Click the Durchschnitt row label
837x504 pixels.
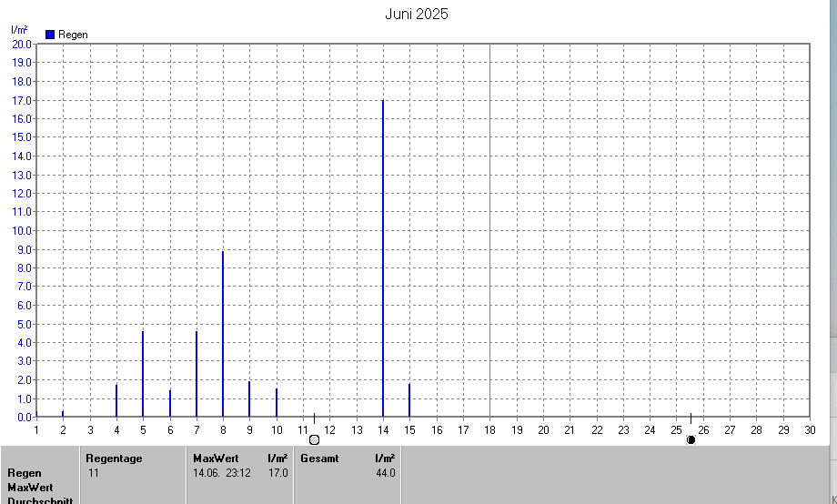(x=40, y=500)
